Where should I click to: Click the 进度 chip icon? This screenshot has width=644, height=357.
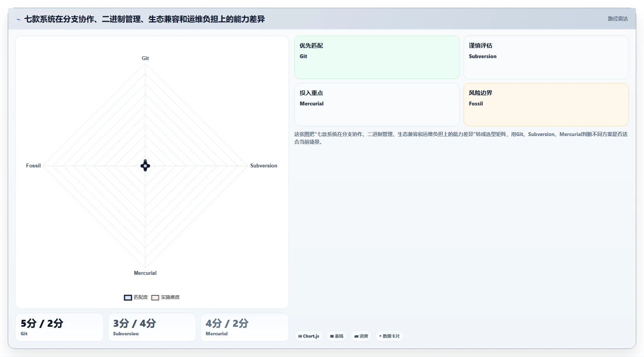coord(356,336)
